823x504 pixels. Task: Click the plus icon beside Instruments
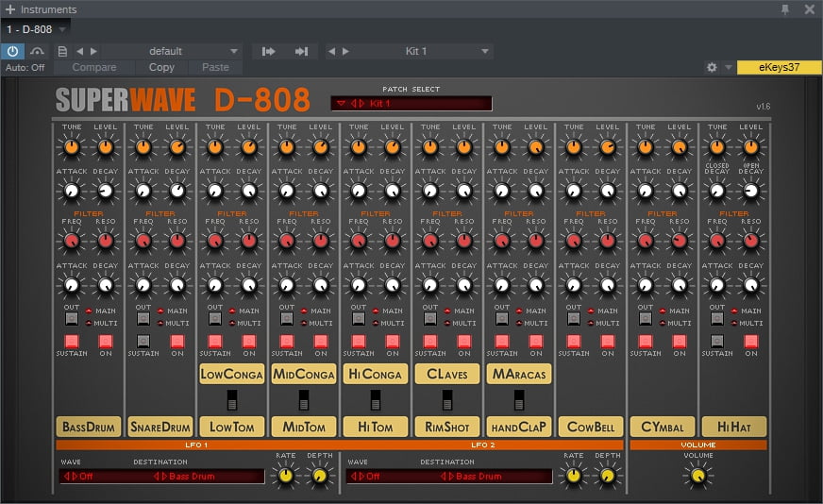click(9, 9)
